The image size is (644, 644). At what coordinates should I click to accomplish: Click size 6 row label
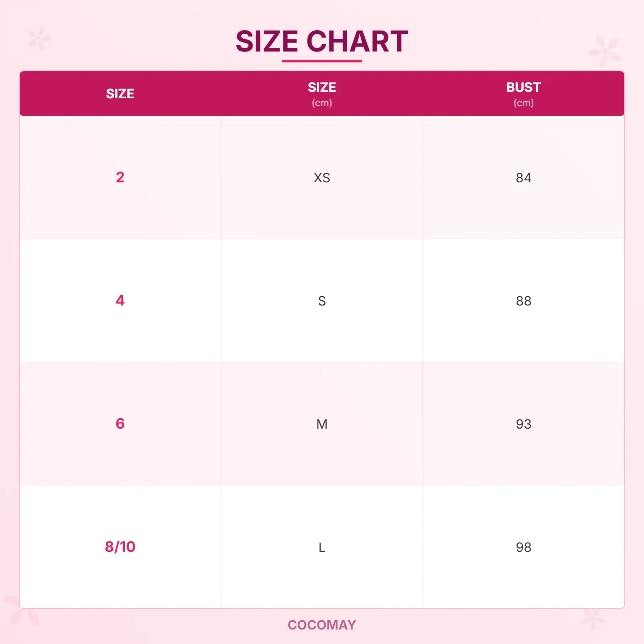click(120, 424)
